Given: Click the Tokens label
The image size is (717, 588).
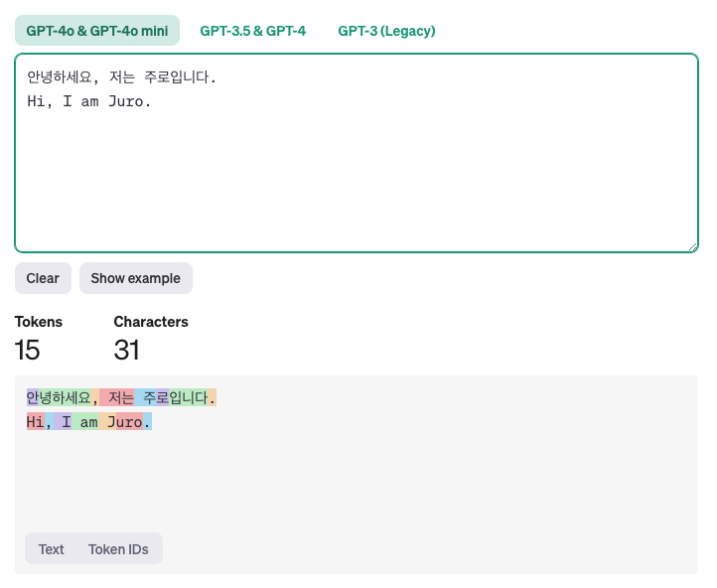Looking at the screenshot, I should (x=39, y=322).
